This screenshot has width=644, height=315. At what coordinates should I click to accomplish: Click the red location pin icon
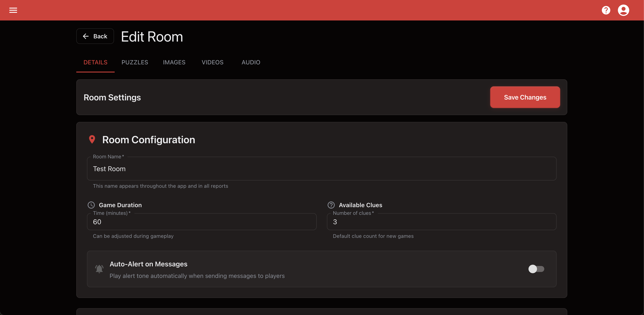pos(92,140)
